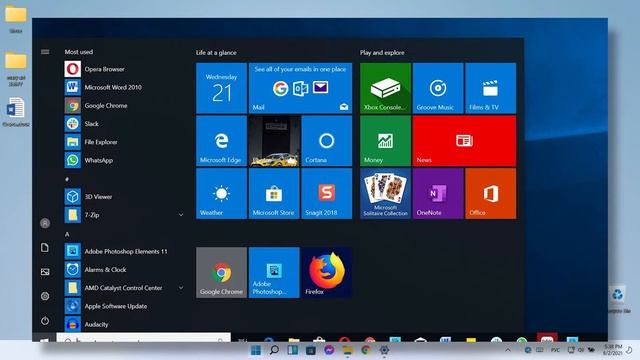Click the Power button in Start menu
The image size is (640, 360).
point(45,320)
